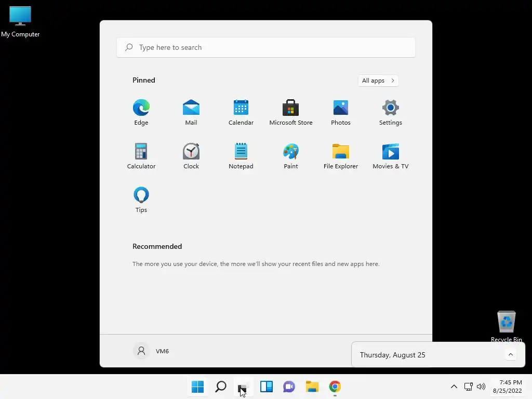This screenshot has height=399, width=532.
Task: Open the Edge browser from Pinned apps
Action: [x=141, y=112]
